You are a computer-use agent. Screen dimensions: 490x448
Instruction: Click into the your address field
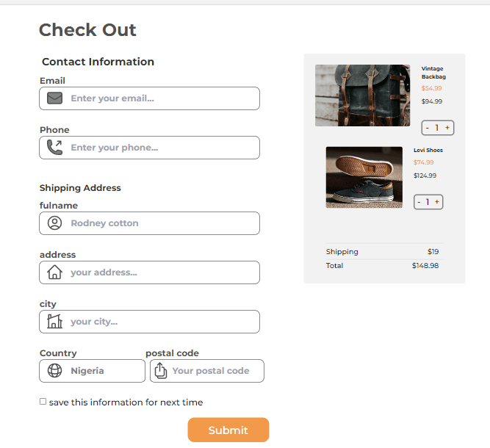[x=162, y=272]
